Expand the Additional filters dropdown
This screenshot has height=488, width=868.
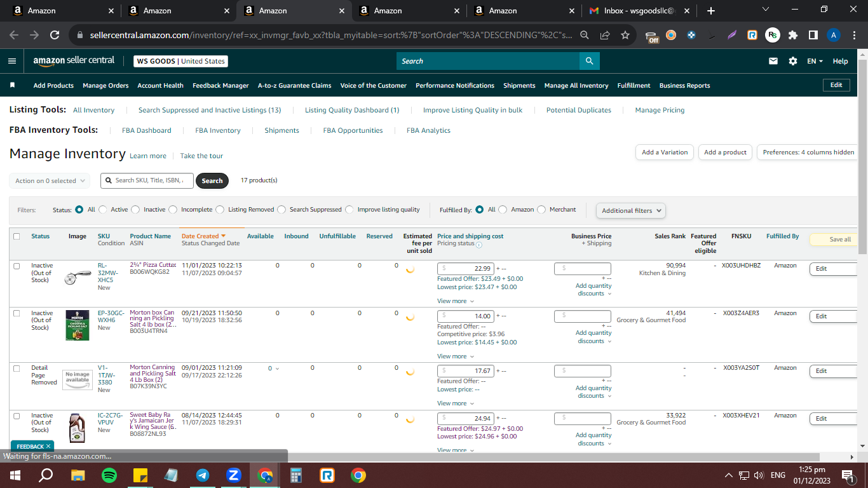pos(631,210)
